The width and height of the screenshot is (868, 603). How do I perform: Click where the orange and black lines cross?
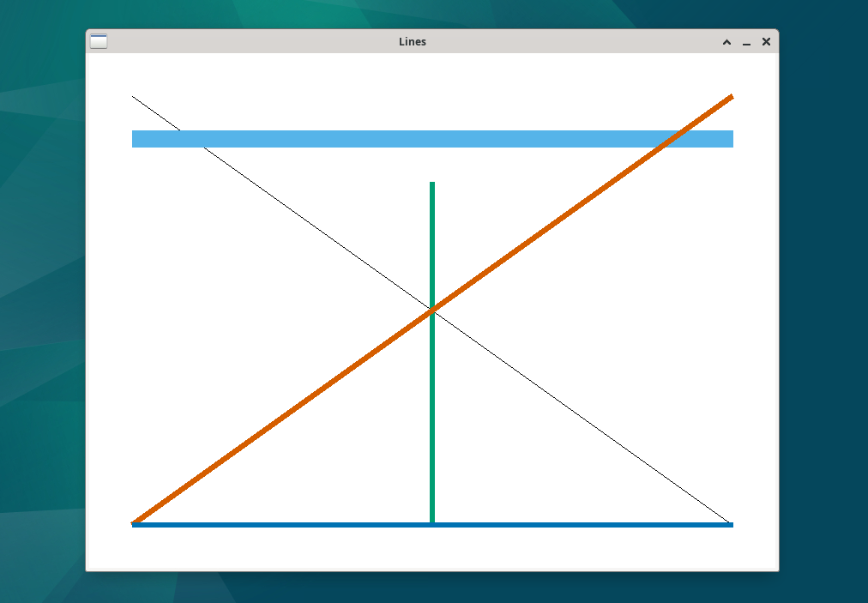pos(431,309)
